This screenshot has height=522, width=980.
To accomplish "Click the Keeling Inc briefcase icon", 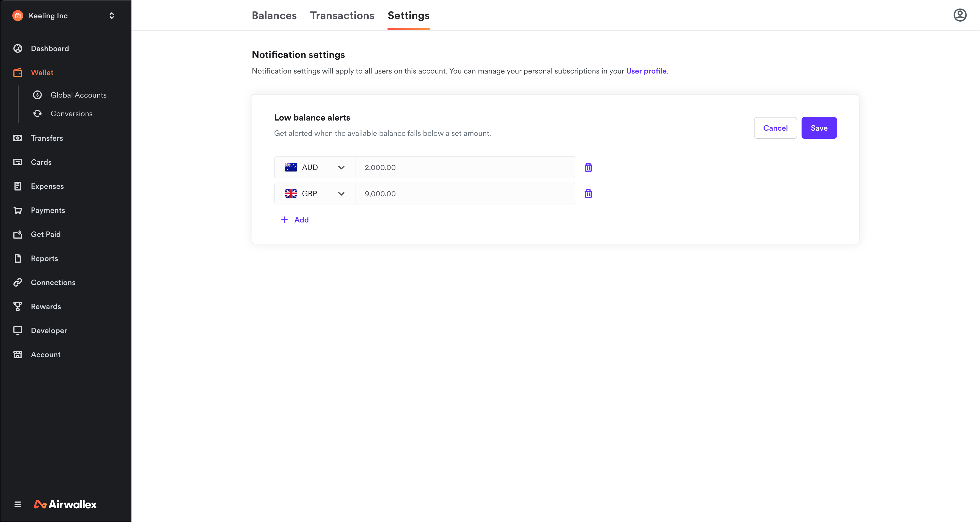I will pyautogui.click(x=17, y=16).
